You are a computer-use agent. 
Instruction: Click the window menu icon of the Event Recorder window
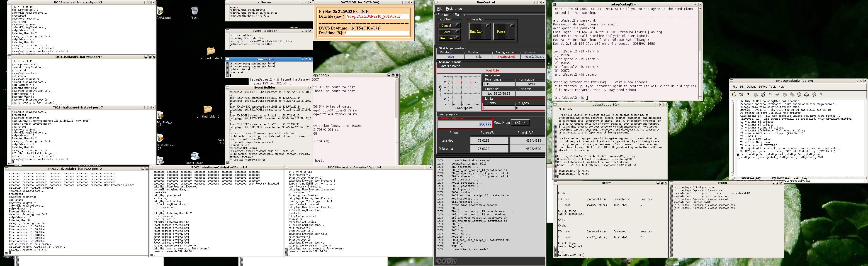click(227, 31)
